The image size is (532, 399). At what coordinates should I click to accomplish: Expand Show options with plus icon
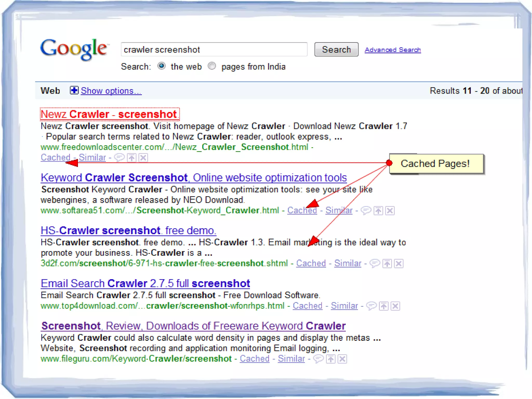click(x=74, y=90)
